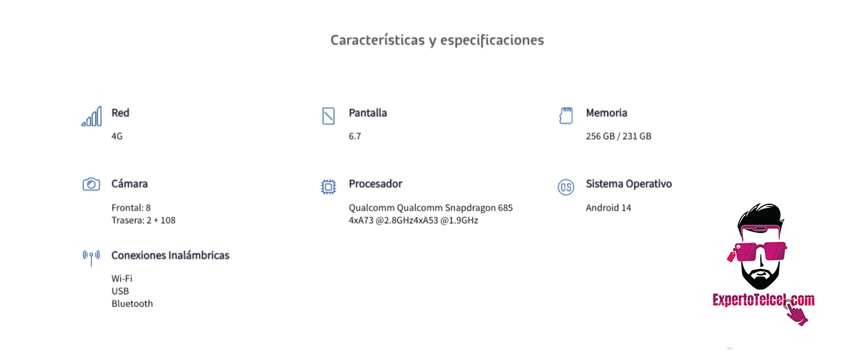Click the Sistema Operativo OS icon
The width and height of the screenshot is (868, 351).
pos(566,187)
